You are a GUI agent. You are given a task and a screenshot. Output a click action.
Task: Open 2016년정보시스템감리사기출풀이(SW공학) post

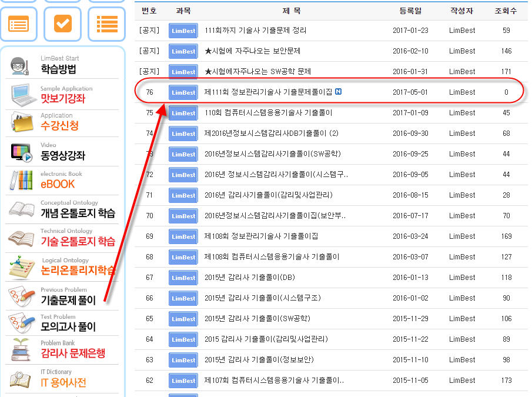[x=273, y=154]
